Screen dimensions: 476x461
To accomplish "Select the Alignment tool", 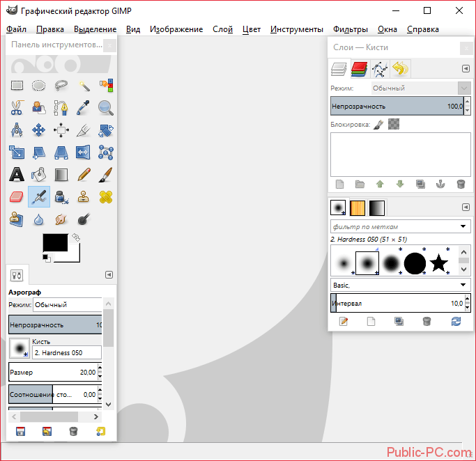I will pos(61,130).
